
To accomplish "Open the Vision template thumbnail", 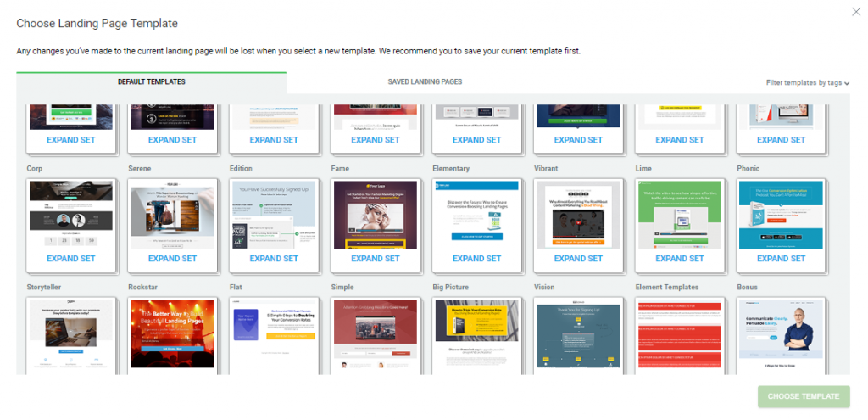I will [578, 336].
